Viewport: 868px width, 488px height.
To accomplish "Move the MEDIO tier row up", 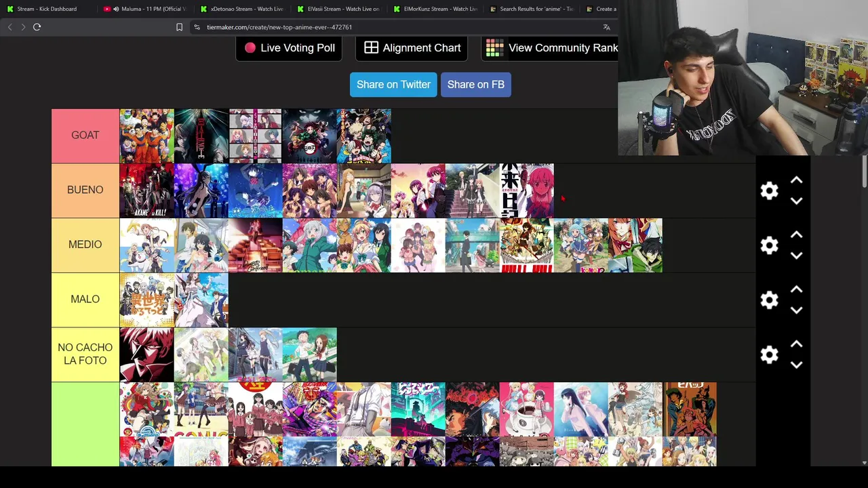I will (x=796, y=235).
